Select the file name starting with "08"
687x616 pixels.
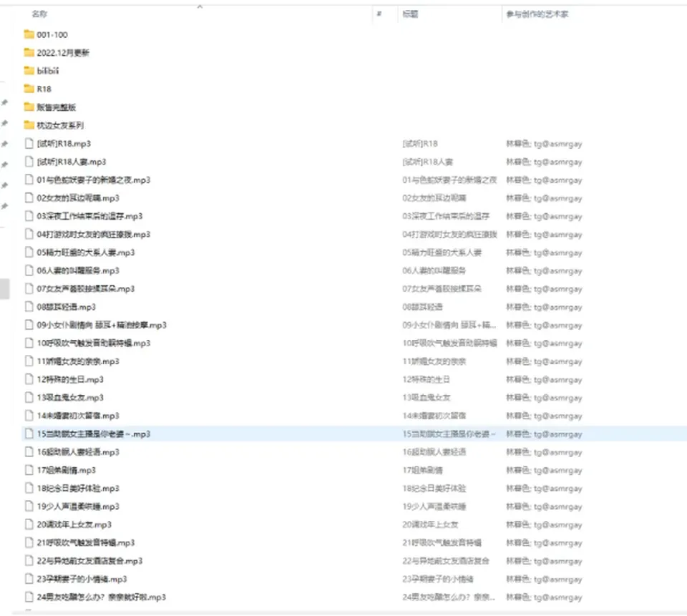pyautogui.click(x=66, y=307)
